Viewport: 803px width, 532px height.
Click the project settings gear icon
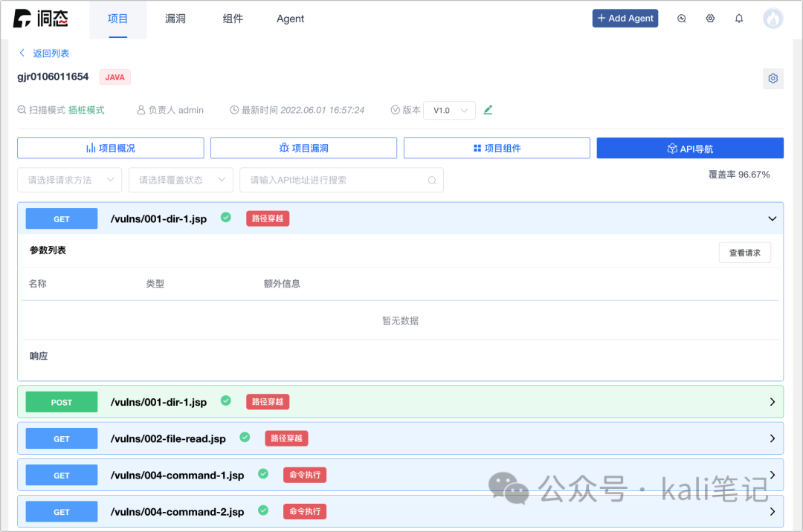coord(773,78)
